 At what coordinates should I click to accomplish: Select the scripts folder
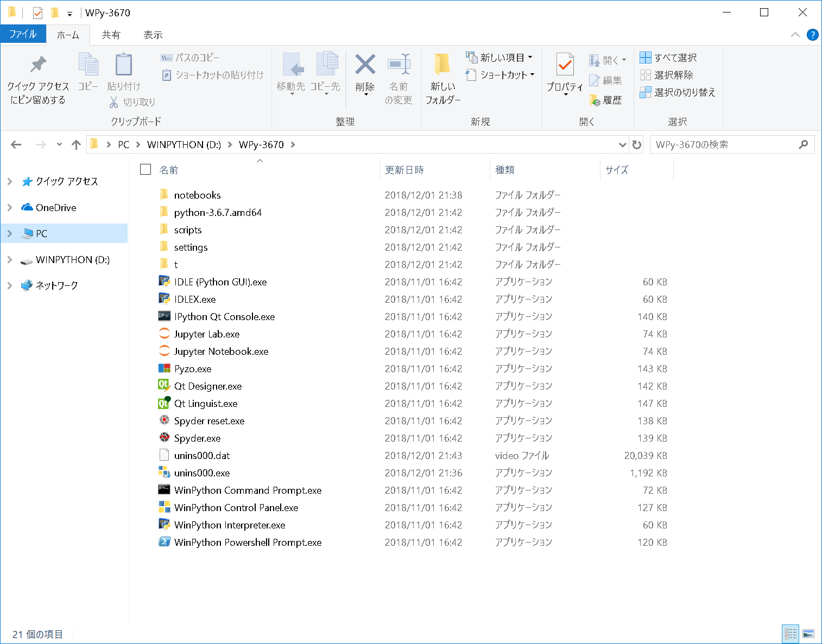[188, 229]
